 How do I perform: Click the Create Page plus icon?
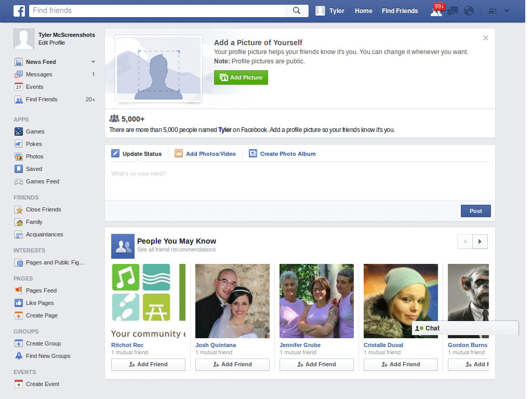point(19,315)
